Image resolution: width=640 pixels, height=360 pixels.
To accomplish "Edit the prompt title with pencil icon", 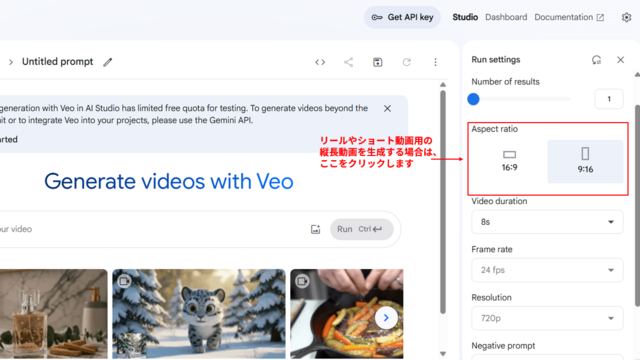I will click(107, 62).
